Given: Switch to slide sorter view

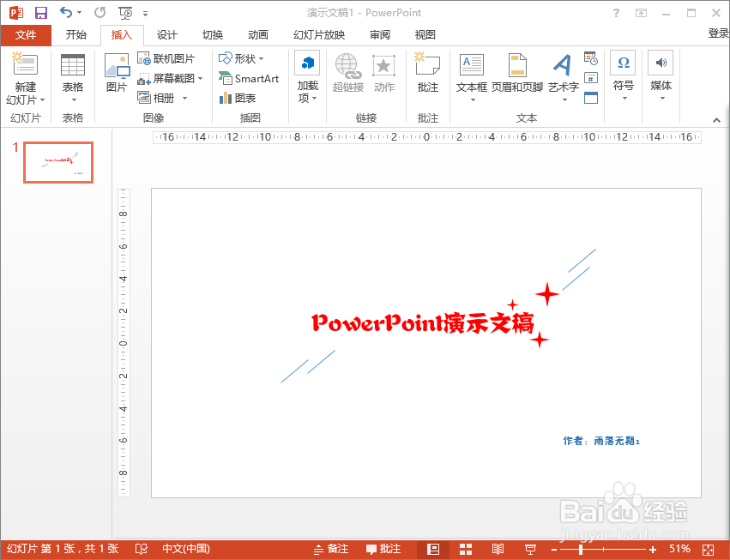Looking at the screenshot, I should (466, 550).
